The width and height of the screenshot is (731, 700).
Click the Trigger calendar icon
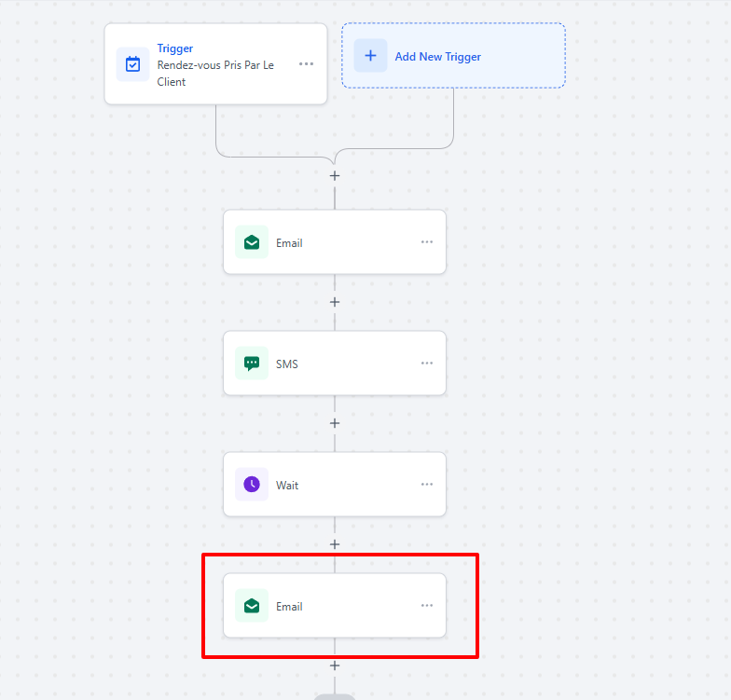coord(132,64)
